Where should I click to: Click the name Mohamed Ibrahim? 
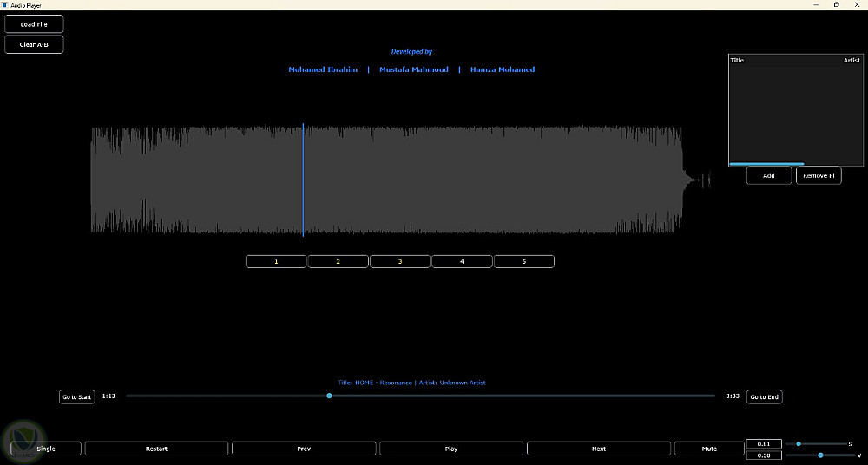coord(323,69)
